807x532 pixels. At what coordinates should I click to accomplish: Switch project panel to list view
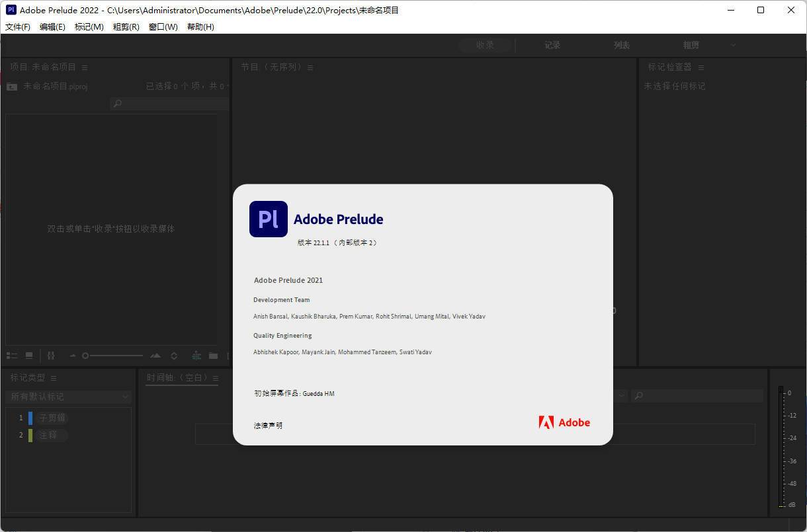(12, 356)
